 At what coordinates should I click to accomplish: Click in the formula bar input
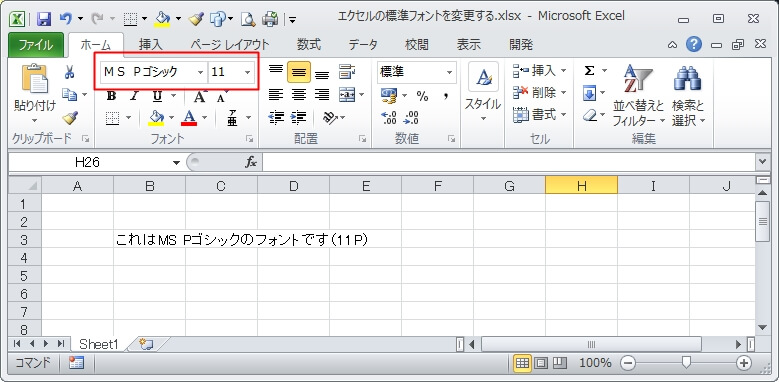click(x=509, y=162)
